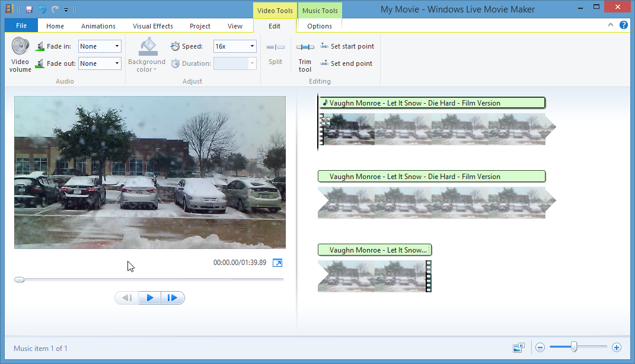Image resolution: width=635 pixels, height=364 pixels.
Task: Click the Save icon in quick access toolbar
Action: tap(29, 9)
